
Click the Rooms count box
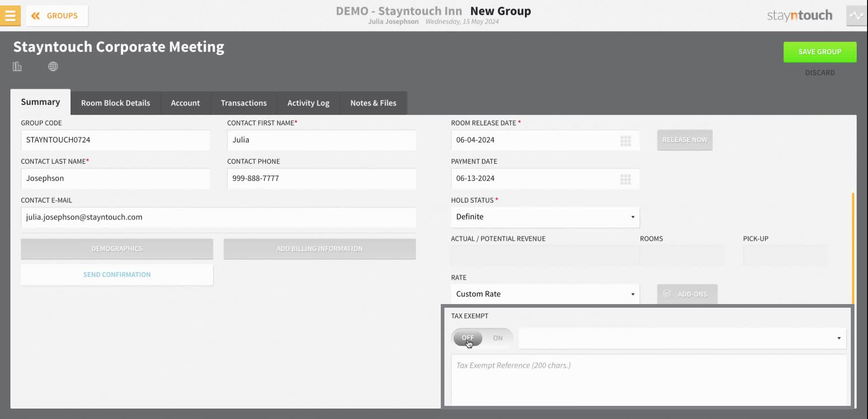pyautogui.click(x=683, y=256)
